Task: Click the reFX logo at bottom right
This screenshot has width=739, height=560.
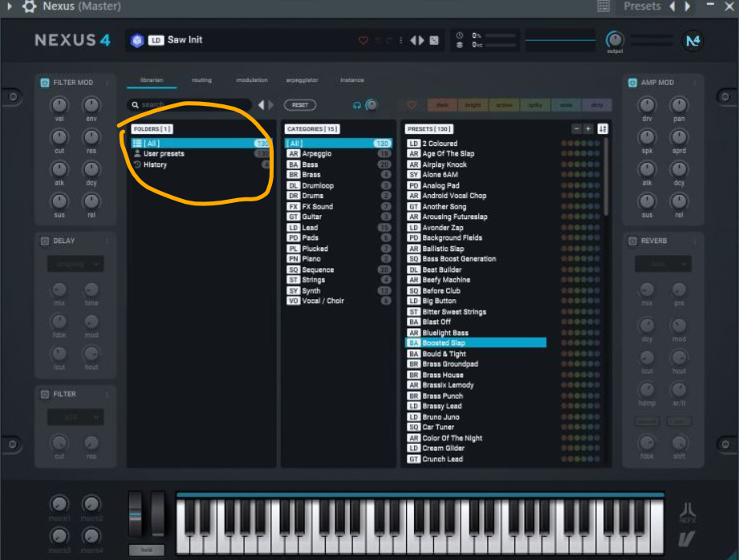Action: 687,513
